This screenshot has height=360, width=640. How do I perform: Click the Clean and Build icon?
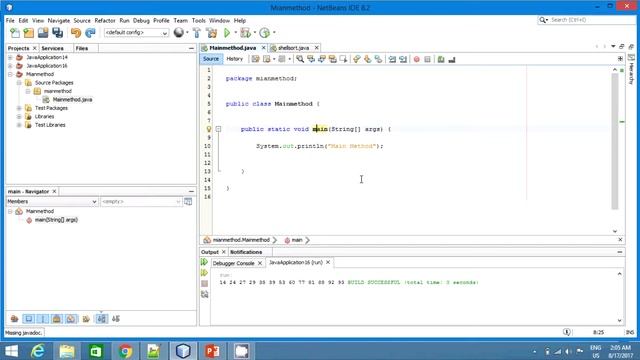pyautogui.click(x=211, y=33)
